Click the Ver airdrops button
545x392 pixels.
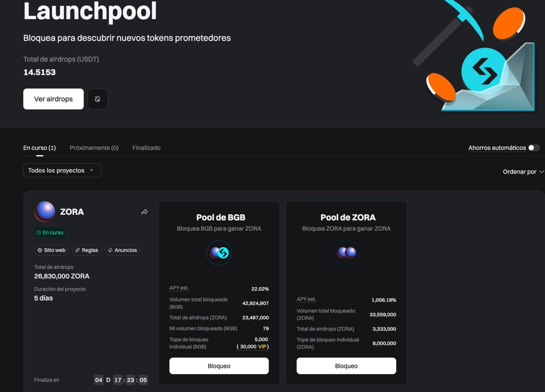[54, 99]
